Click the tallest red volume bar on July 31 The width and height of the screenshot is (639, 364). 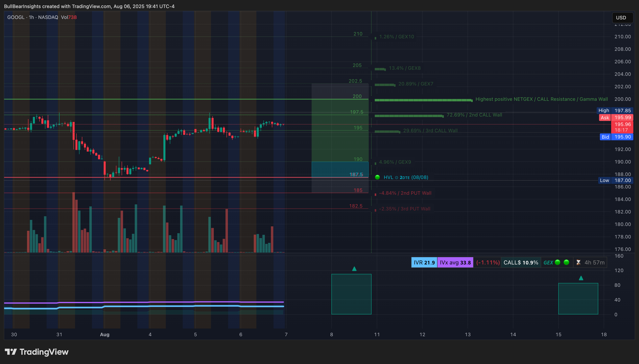[x=74, y=222]
